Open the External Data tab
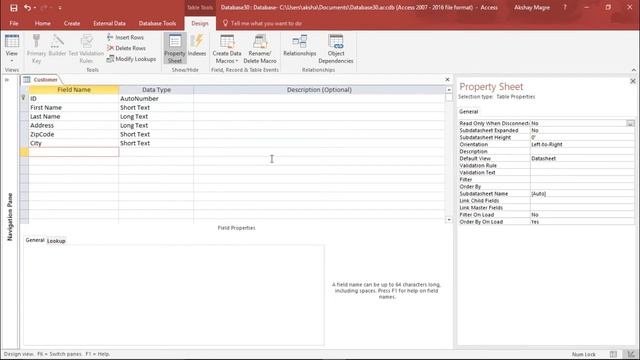Screen dimensions: 640x360 click(x=109, y=23)
